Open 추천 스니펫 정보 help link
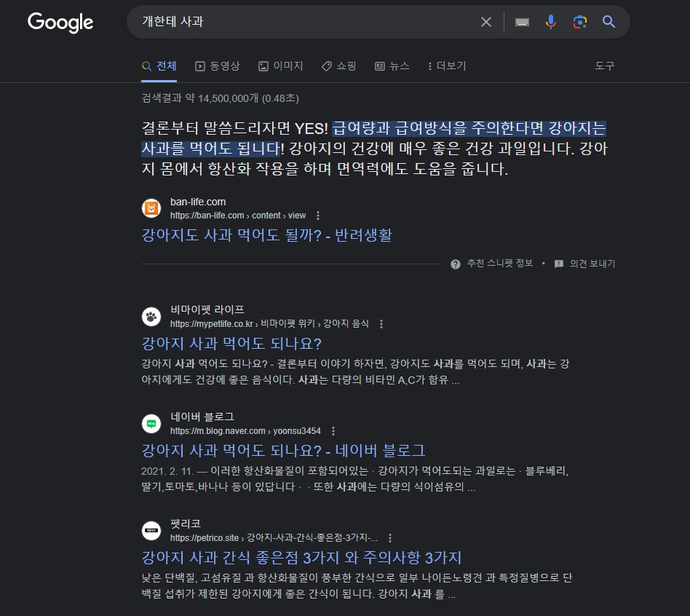690x616 pixels. (x=500, y=264)
